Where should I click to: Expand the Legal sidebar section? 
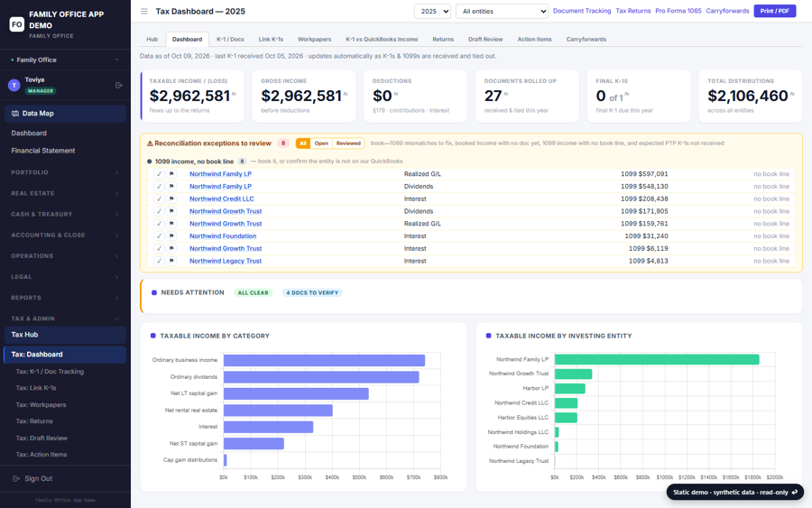point(65,277)
